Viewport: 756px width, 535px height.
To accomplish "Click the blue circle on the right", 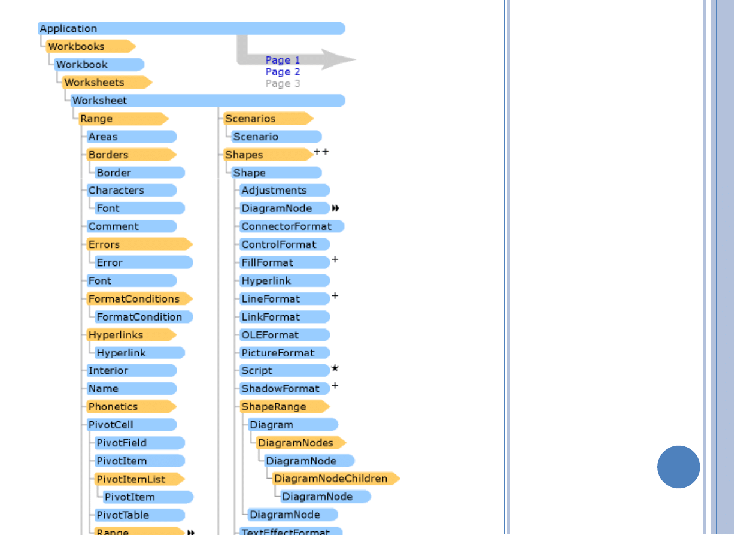I will (678, 467).
